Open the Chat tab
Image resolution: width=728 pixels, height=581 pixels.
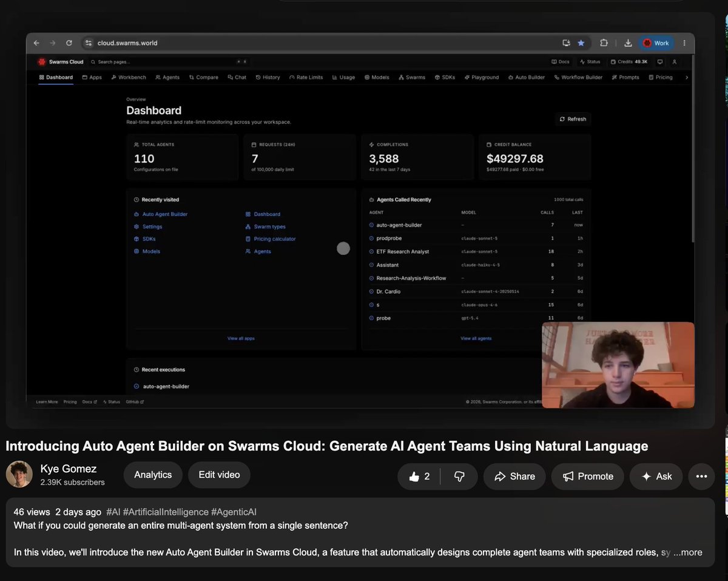pos(237,77)
